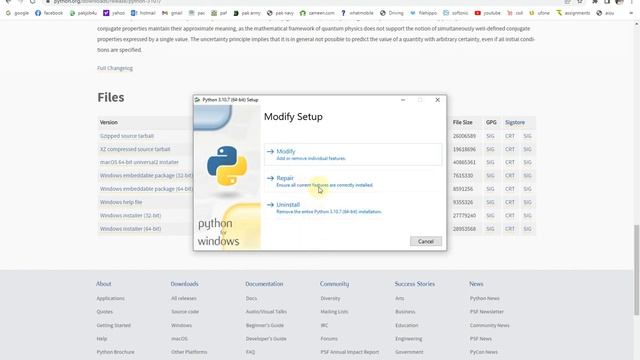The image size is (640, 360).
Task: Open footer Success Stories heading
Action: [x=414, y=284]
